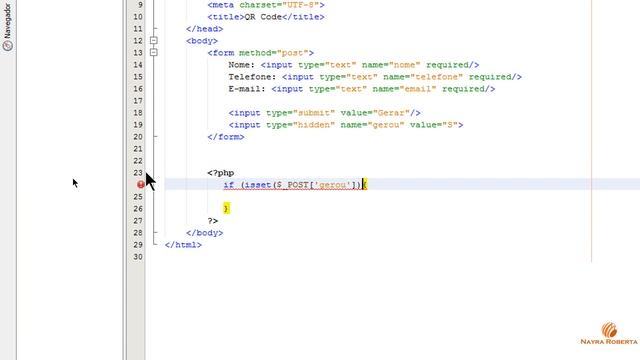Click the highlighted closing brace on line 26
This screenshot has width=640, height=360.
pos(227,209)
